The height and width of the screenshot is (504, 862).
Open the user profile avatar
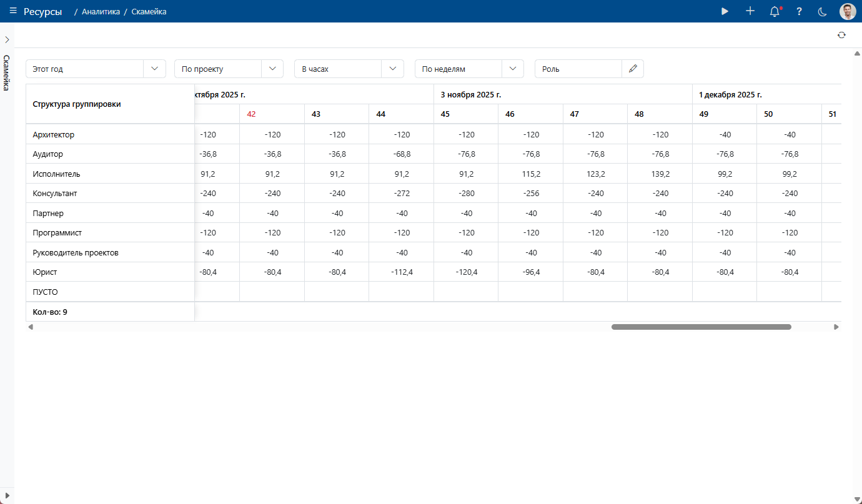point(848,11)
